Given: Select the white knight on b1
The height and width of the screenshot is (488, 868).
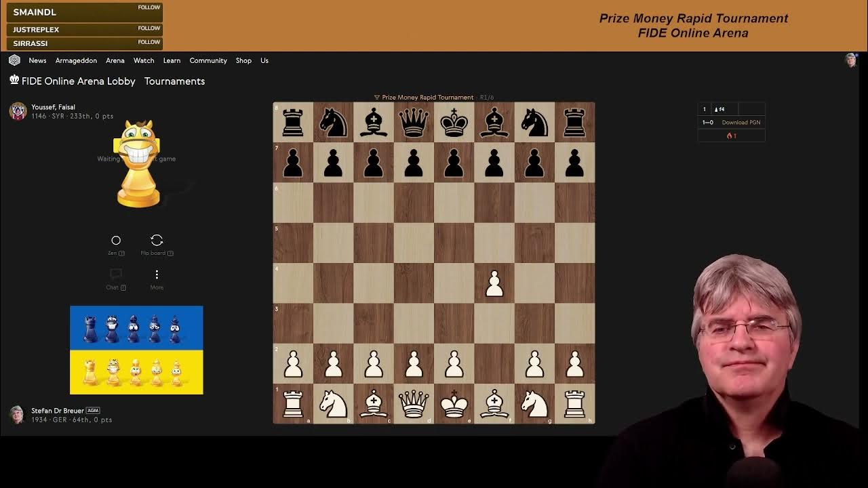Looking at the screenshot, I should [333, 404].
